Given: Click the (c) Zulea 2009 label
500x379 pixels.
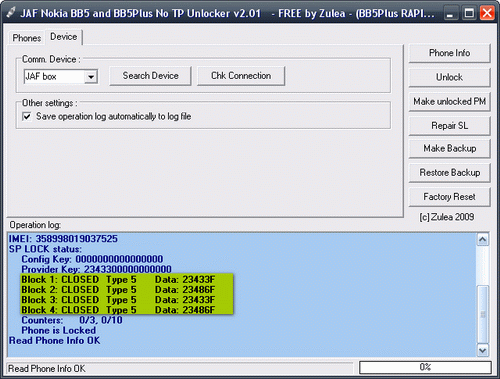Looking at the screenshot, I should tap(447, 217).
